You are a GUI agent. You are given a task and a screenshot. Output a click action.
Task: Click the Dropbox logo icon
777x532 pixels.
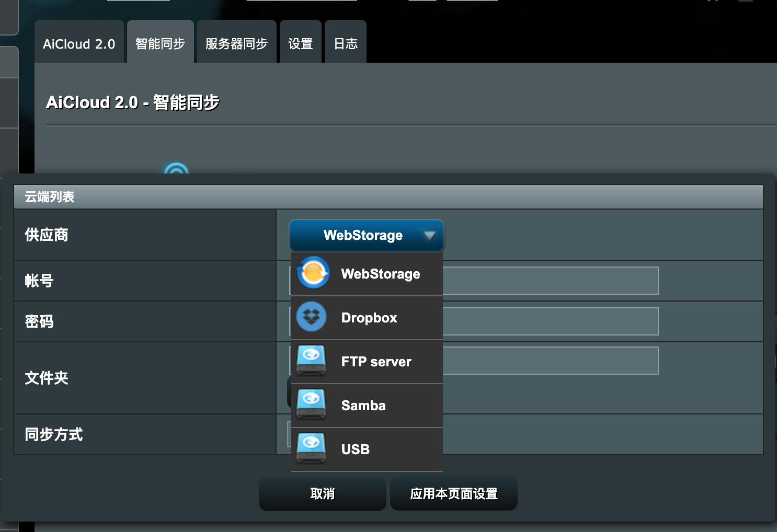point(312,317)
